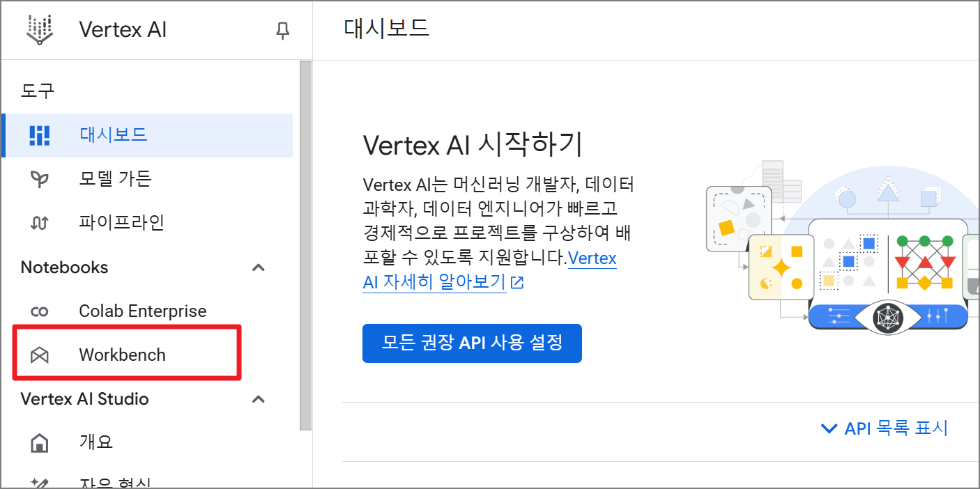
Task: Click the home icon beside 개요
Action: click(40, 443)
